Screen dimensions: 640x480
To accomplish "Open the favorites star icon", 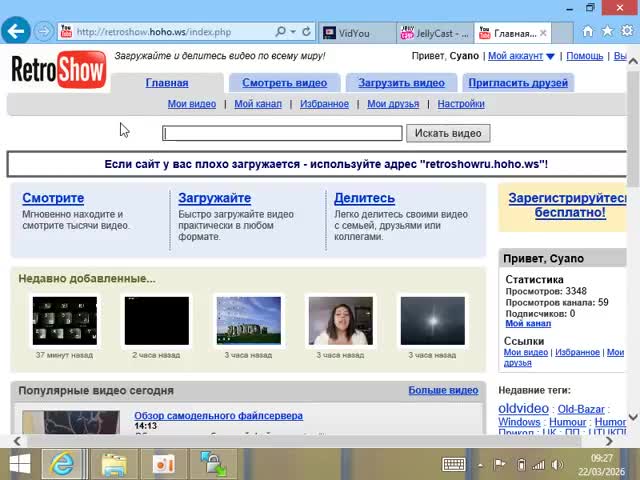I will (x=607, y=31).
